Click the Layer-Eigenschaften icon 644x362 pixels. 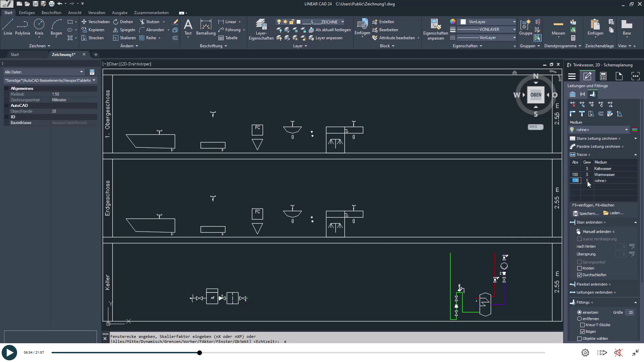click(x=261, y=29)
